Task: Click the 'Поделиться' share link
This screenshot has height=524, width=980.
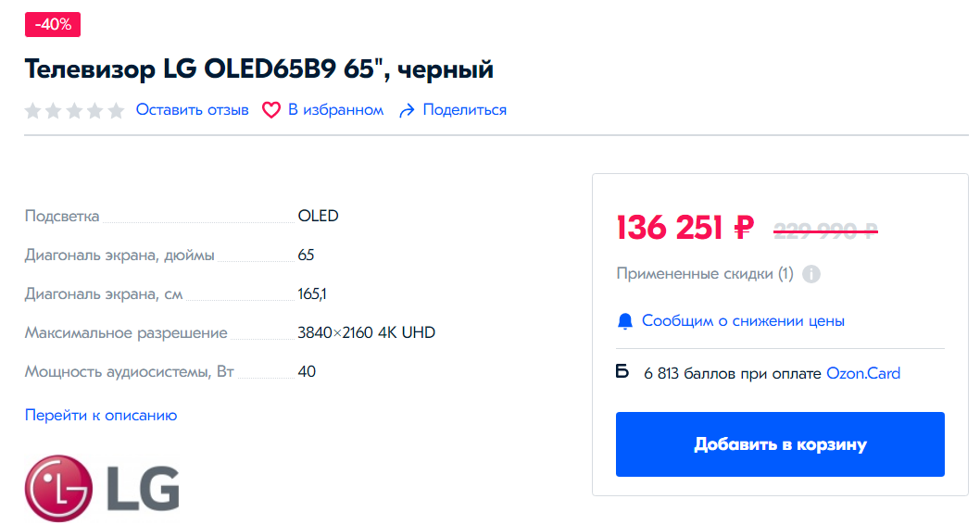Action: click(x=464, y=110)
